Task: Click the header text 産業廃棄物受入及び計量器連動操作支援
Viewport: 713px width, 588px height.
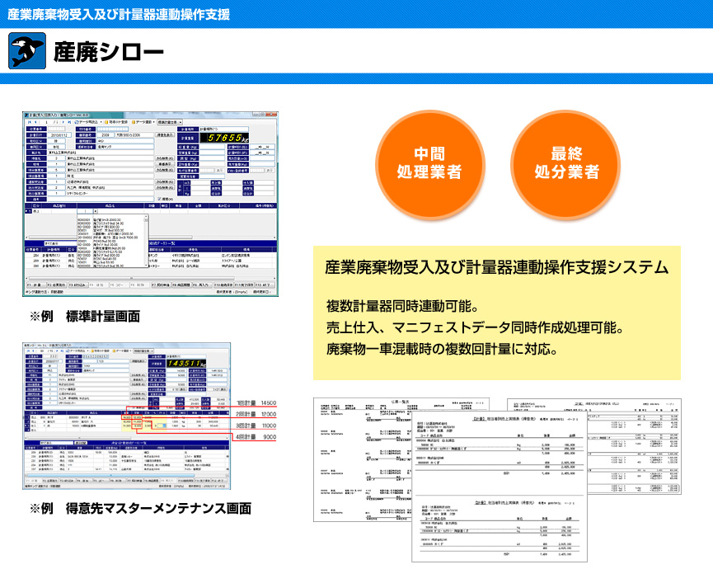Action: [119, 14]
